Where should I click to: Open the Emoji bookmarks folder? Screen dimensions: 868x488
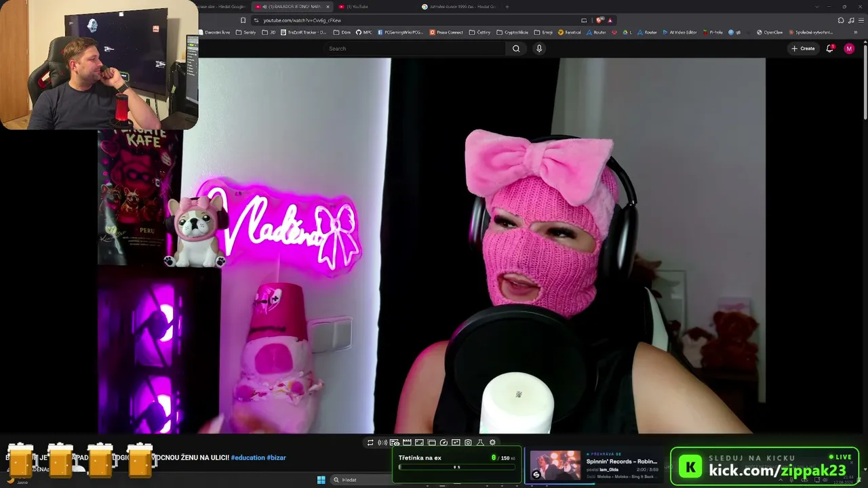[x=544, y=33]
